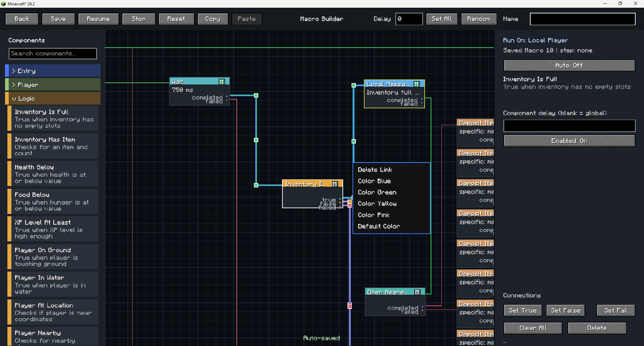Select red link handle near Open Nearest node

(x=350, y=306)
